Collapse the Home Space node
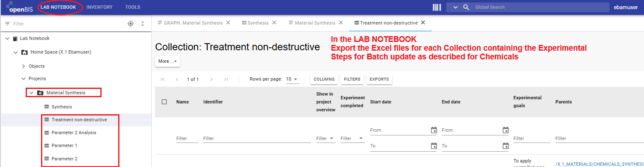The image size is (644, 167). [x=16, y=52]
